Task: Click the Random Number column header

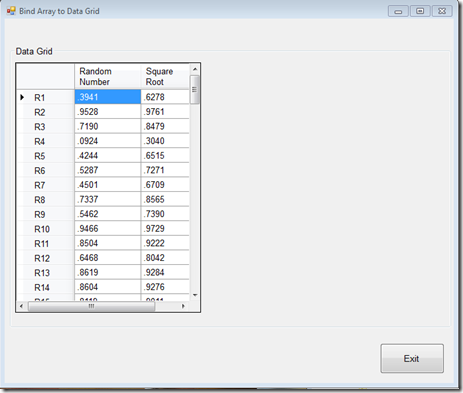Action: coord(108,76)
